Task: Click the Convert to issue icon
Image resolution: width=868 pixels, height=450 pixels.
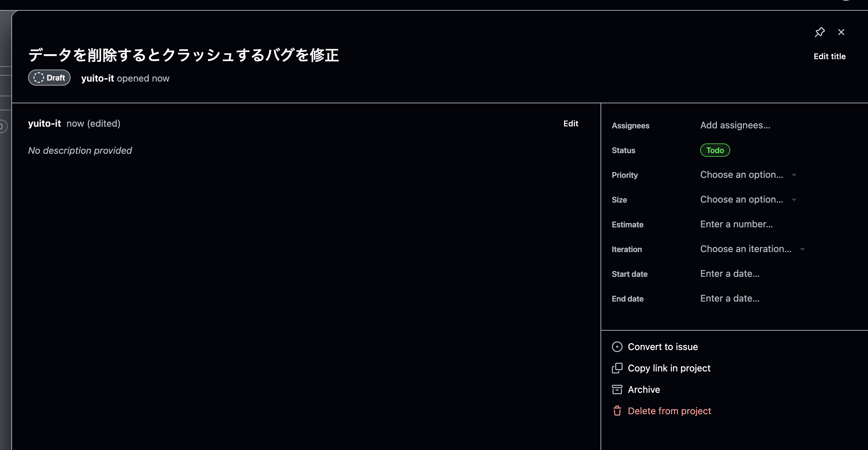Action: pyautogui.click(x=617, y=347)
